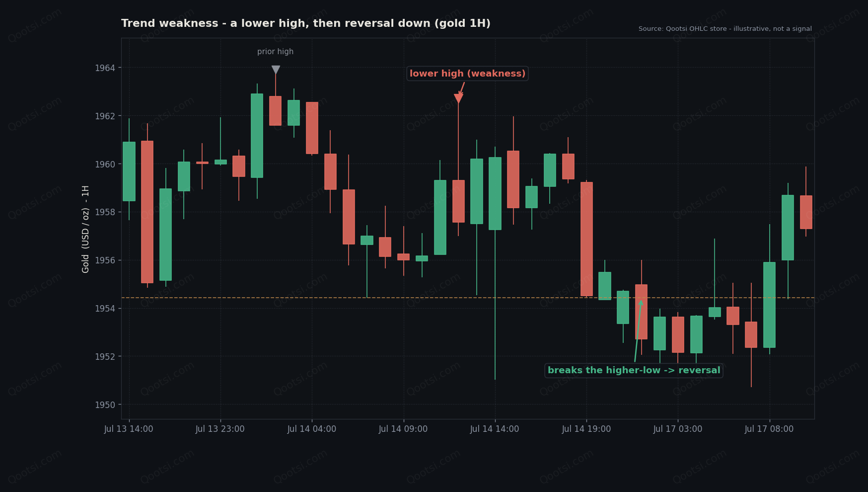This screenshot has height=492, width=868.
Task: Click the red lower high arrow marker
Action: (x=458, y=98)
